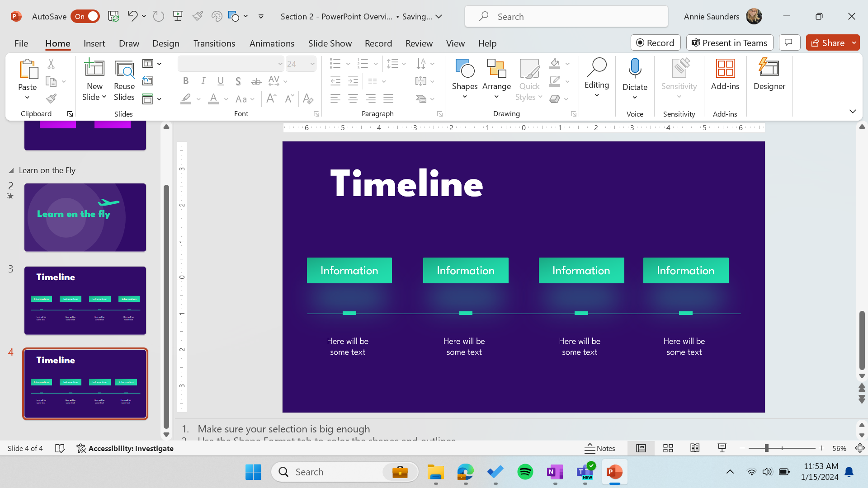Click the Save icon in the title bar
The height and width of the screenshot is (488, 868).
113,16
